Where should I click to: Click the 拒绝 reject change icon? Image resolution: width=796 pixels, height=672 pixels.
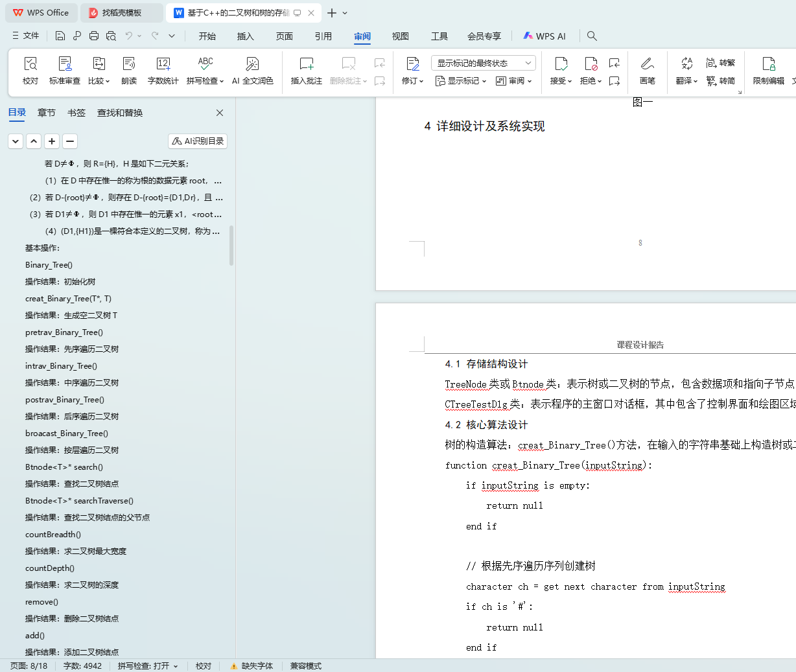point(591,64)
